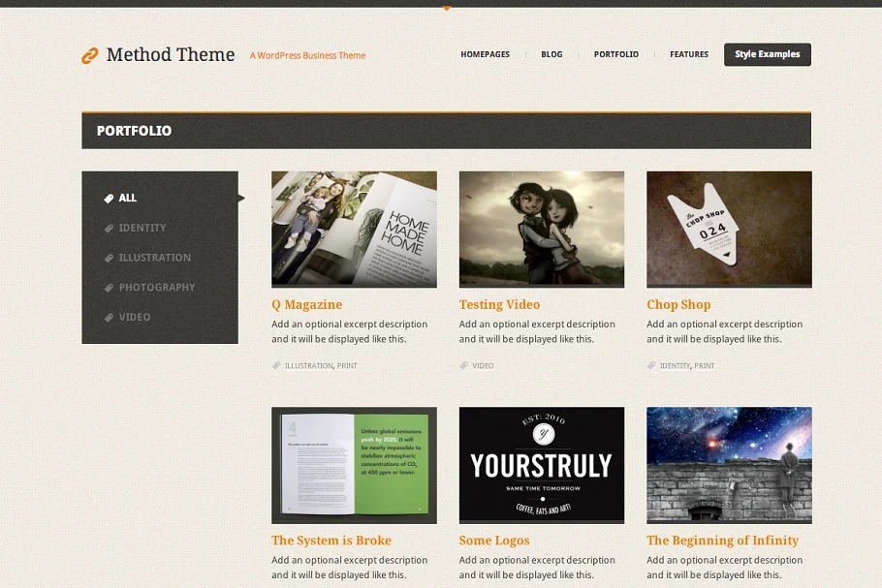Click the tag icon under Chop Shop
Image resolution: width=882 pixels, height=588 pixels.
pos(651,366)
